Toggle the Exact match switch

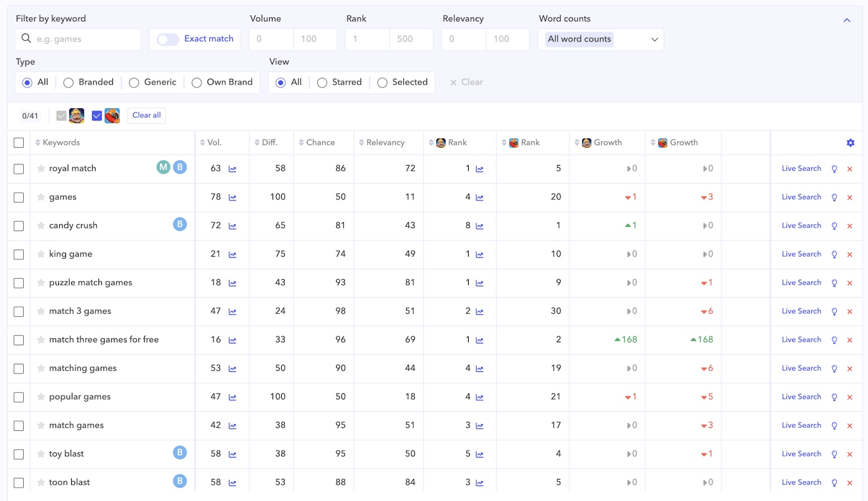point(168,39)
